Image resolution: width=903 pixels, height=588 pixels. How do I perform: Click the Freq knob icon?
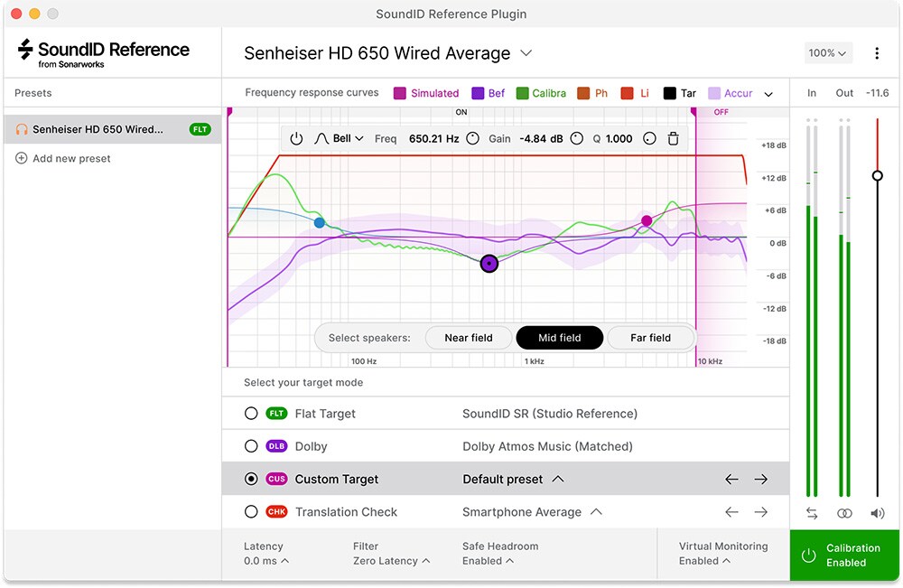click(472, 139)
